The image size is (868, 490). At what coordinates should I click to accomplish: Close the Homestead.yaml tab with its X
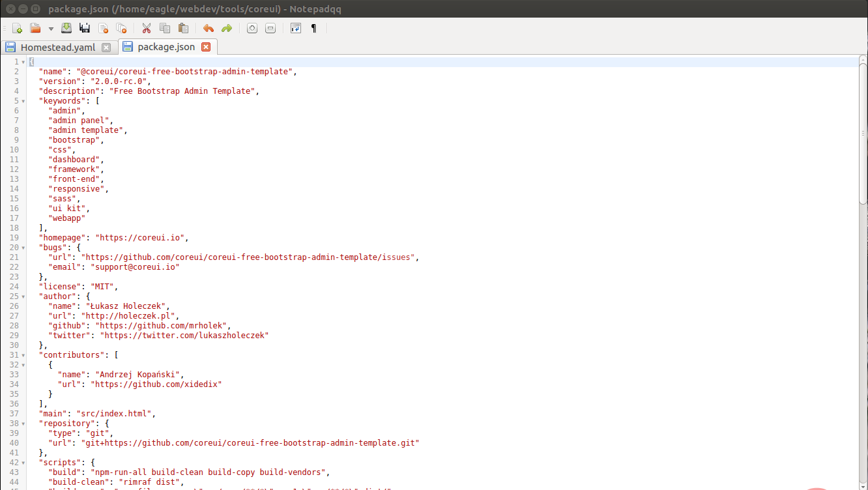coord(106,48)
